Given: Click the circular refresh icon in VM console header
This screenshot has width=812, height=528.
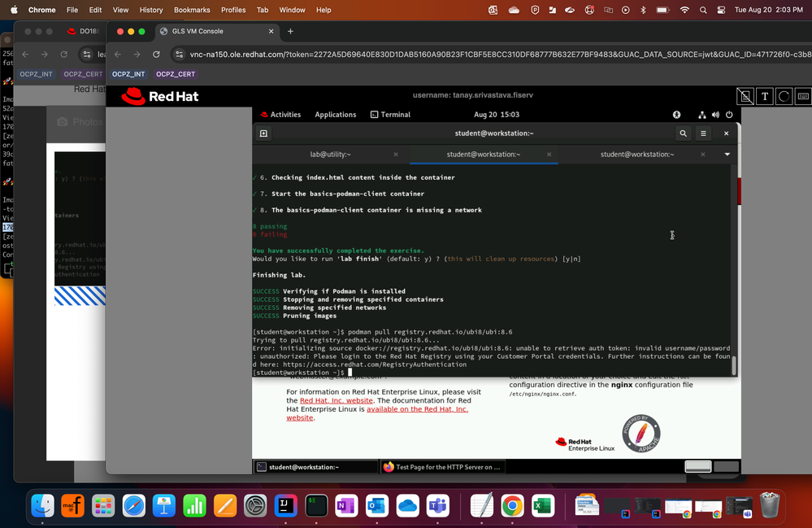Looking at the screenshot, I should pos(784,96).
